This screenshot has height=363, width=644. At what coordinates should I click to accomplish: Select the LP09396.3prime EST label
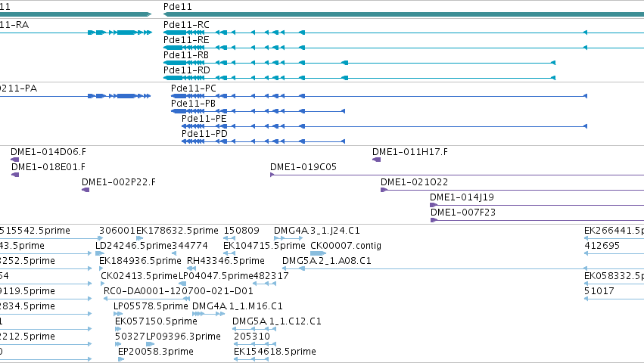(184, 337)
